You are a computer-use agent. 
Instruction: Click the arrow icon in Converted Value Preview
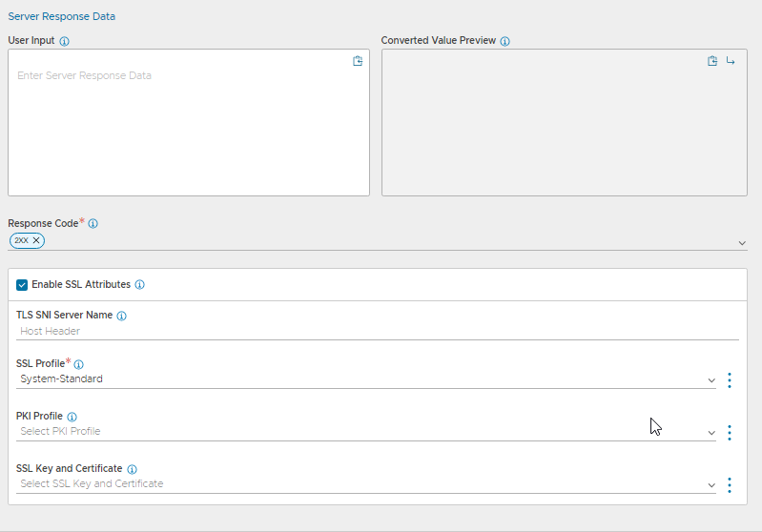731,61
